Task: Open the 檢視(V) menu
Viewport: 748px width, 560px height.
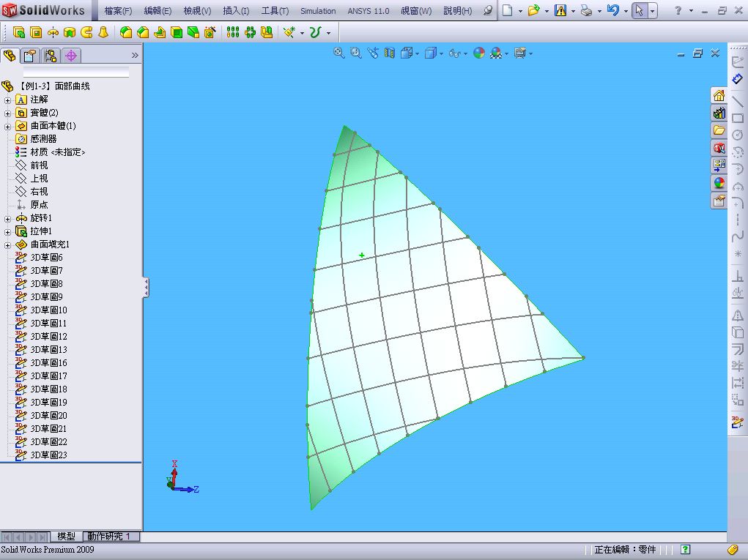Action: pos(197,10)
